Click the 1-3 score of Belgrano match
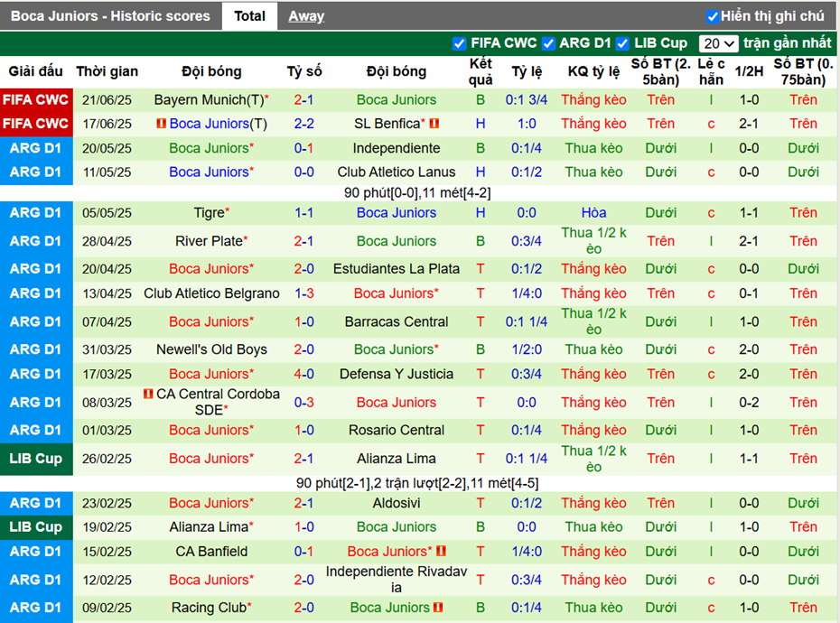 pyautogui.click(x=303, y=293)
